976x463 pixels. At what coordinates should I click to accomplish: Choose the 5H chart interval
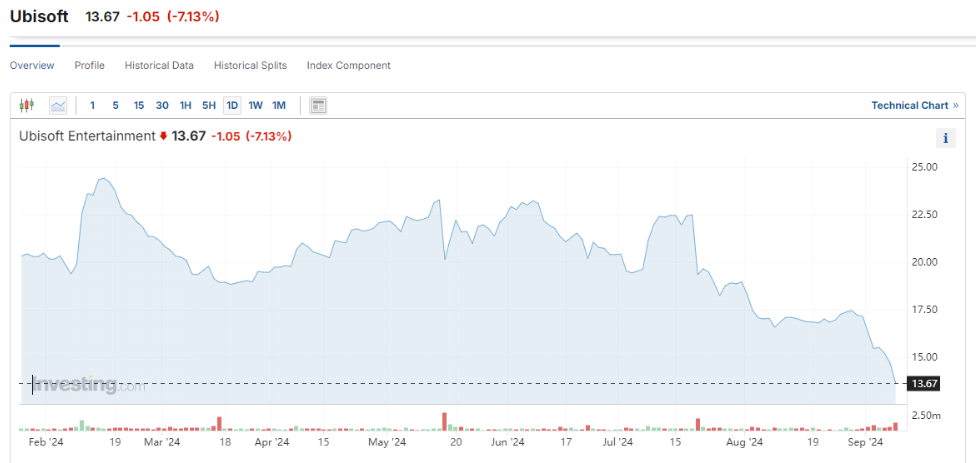coord(209,105)
